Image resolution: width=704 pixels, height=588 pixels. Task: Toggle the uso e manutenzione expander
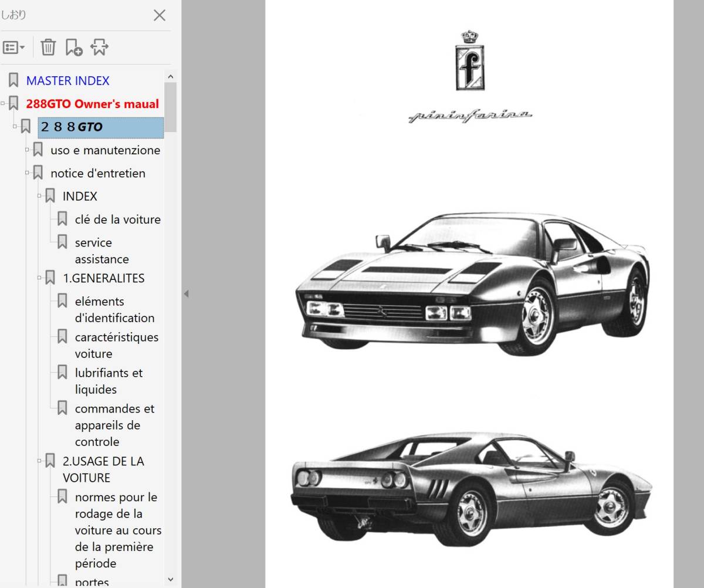pos(28,150)
